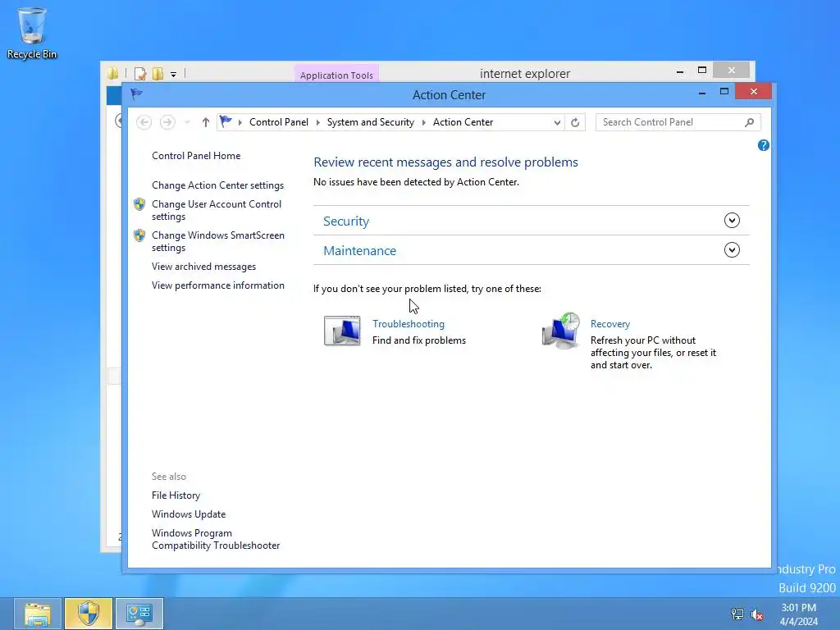Screen dimensions: 840x630
Task: Click System and Security in the breadcrumb
Action: [x=371, y=122]
